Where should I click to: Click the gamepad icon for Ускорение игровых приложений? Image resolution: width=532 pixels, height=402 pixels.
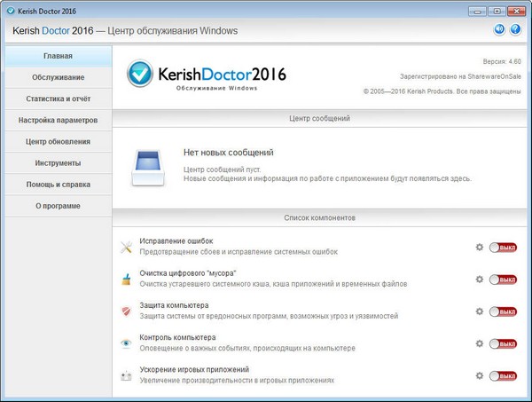tap(126, 375)
